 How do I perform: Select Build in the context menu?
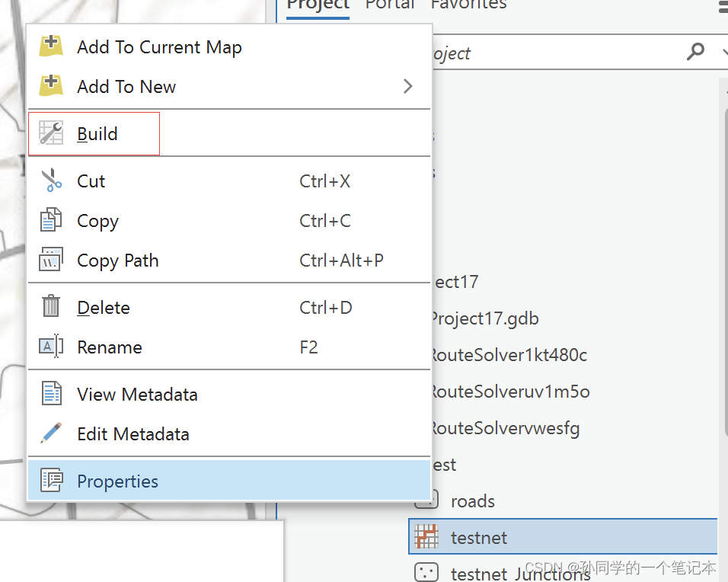point(229,134)
